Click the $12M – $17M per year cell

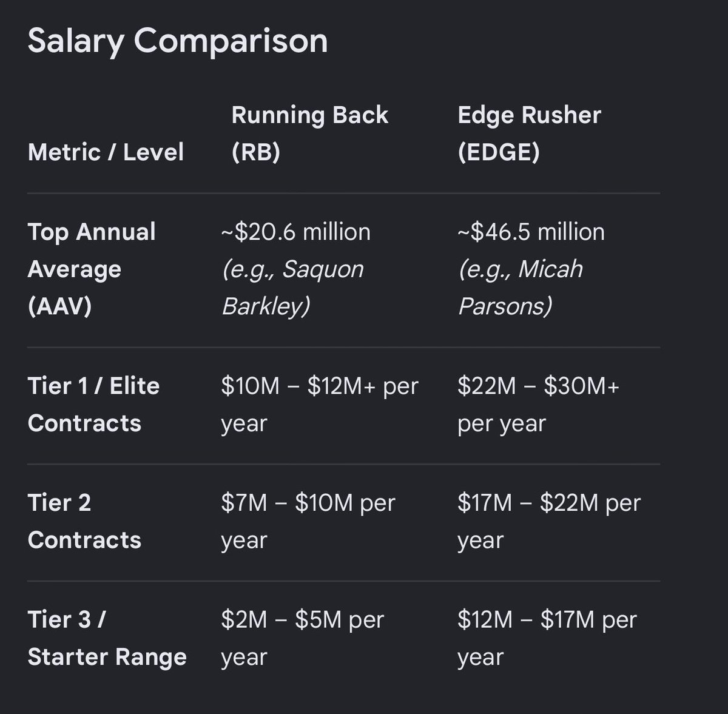click(x=547, y=638)
